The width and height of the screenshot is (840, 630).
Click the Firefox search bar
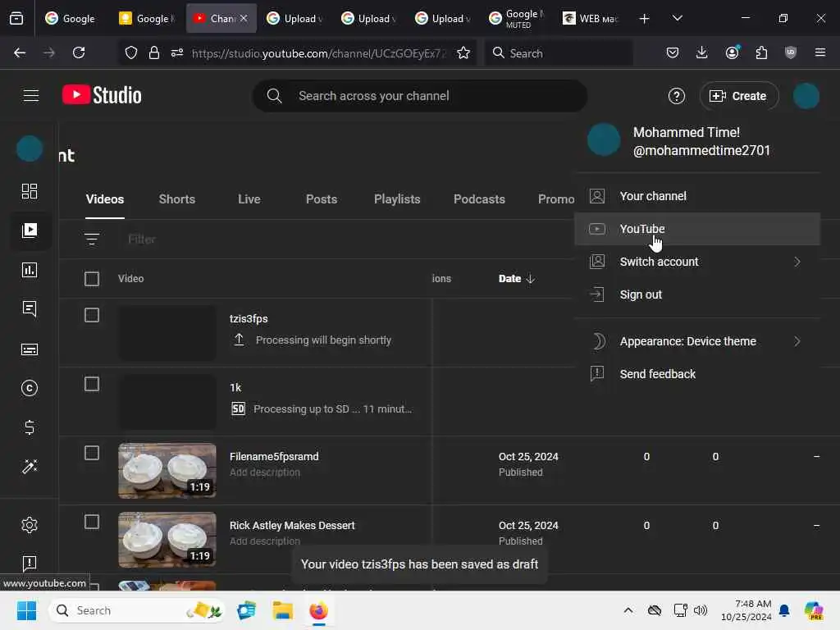[x=559, y=52]
